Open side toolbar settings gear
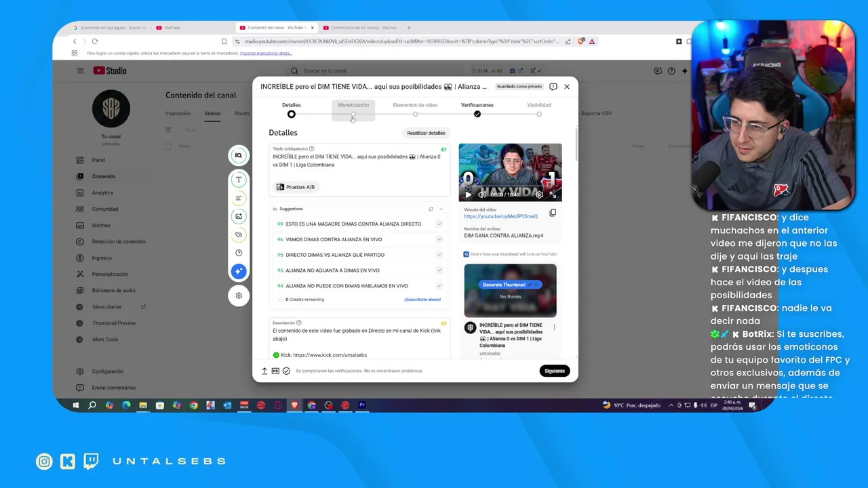This screenshot has height=488, width=868. coord(239,296)
